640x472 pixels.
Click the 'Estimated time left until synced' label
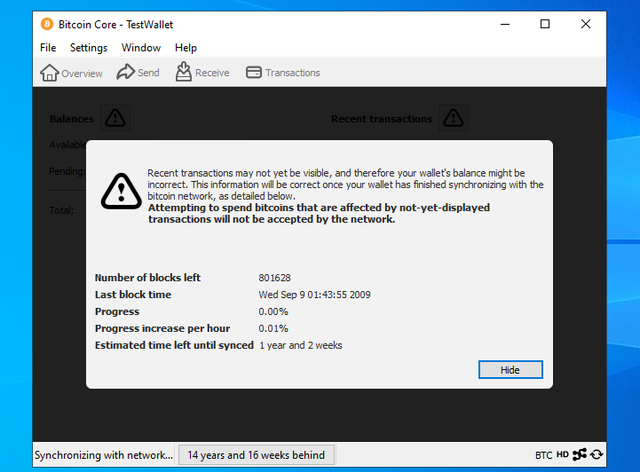[x=174, y=345]
